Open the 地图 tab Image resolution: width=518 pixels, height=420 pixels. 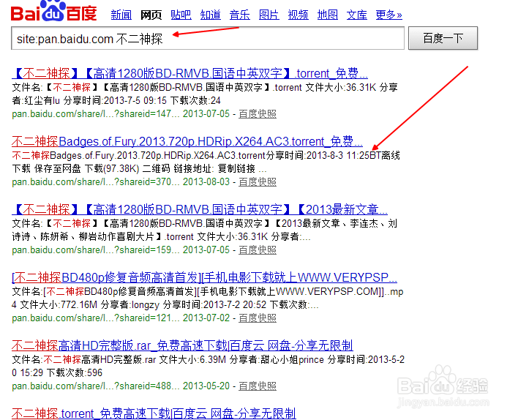click(328, 15)
